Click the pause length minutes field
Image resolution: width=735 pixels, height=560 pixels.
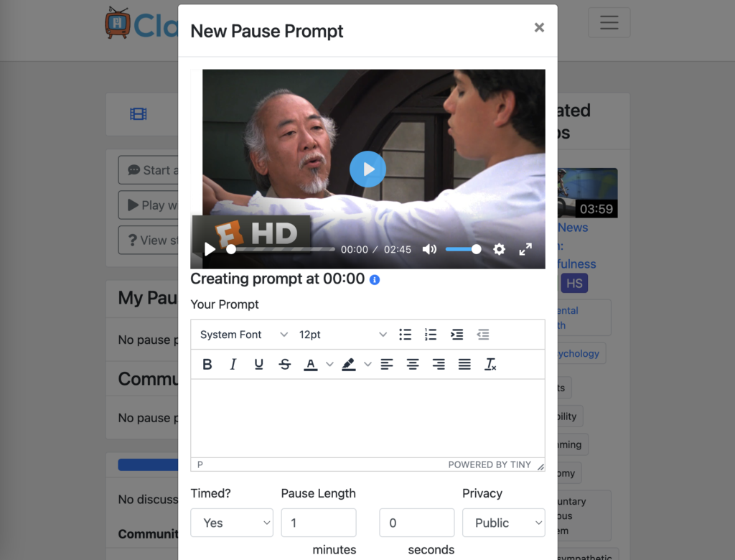tap(319, 523)
